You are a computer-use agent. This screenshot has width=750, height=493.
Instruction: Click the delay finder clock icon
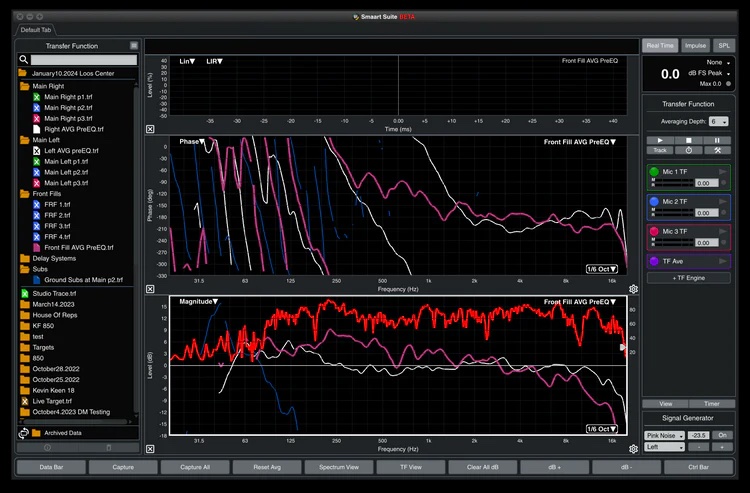688,150
